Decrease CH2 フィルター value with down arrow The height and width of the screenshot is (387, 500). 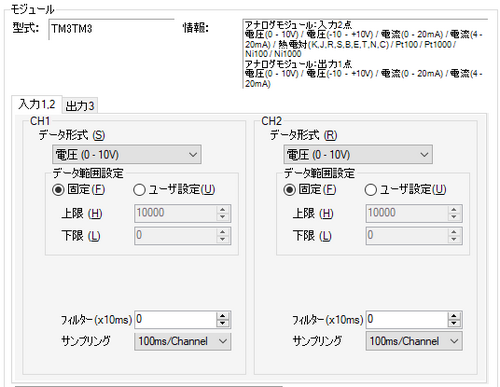click(x=454, y=324)
